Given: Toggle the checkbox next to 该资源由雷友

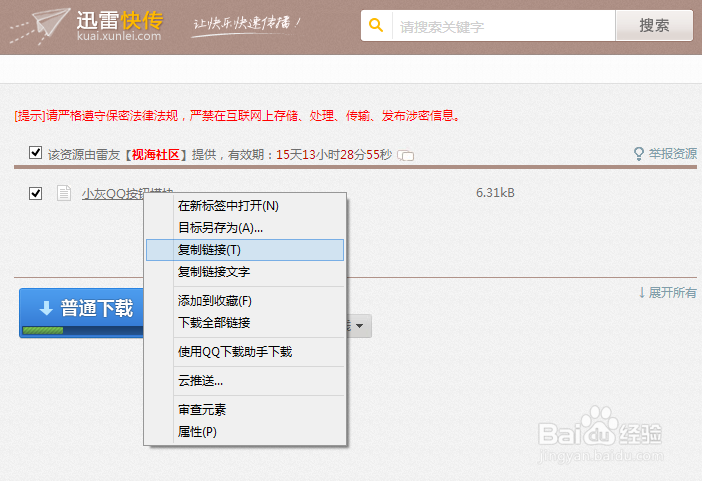Looking at the screenshot, I should coord(35,153).
